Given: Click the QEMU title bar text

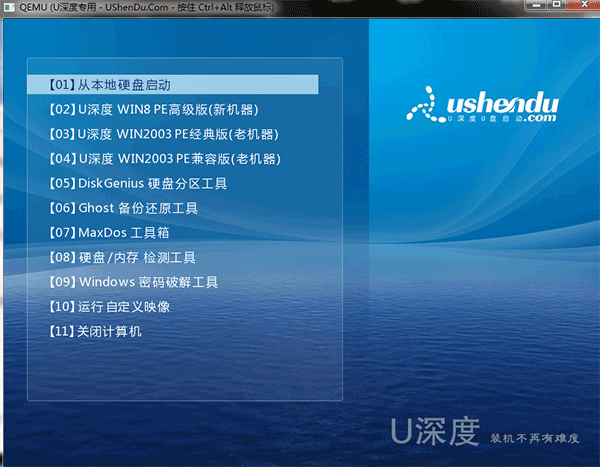Looking at the screenshot, I should (x=147, y=7).
